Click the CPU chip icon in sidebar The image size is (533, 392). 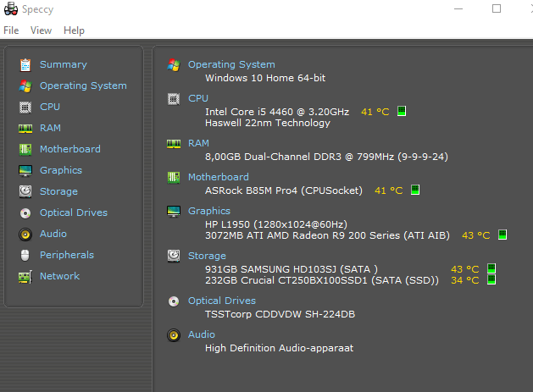pyautogui.click(x=25, y=107)
